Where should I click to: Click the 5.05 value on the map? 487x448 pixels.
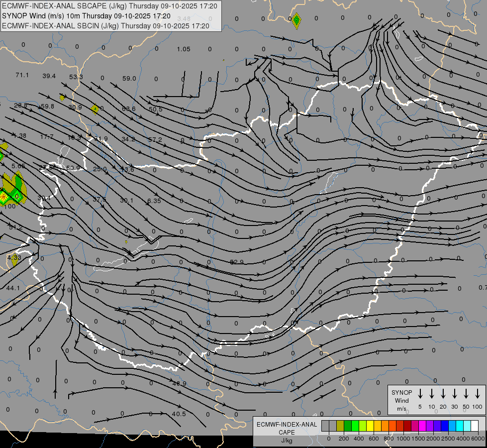pos(18,166)
